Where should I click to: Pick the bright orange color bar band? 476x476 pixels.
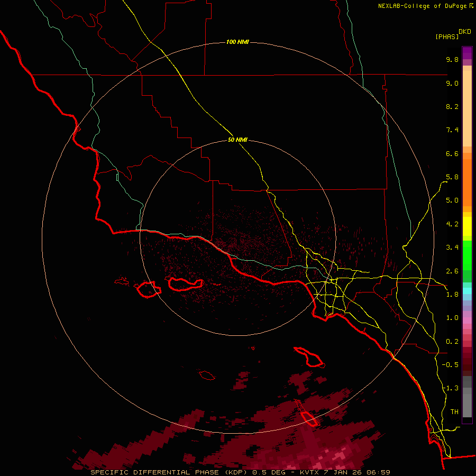[x=467, y=183]
